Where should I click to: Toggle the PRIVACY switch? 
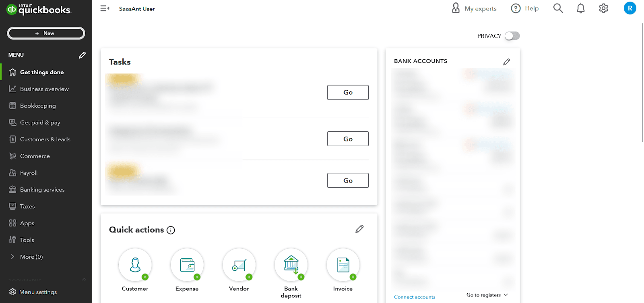512,36
